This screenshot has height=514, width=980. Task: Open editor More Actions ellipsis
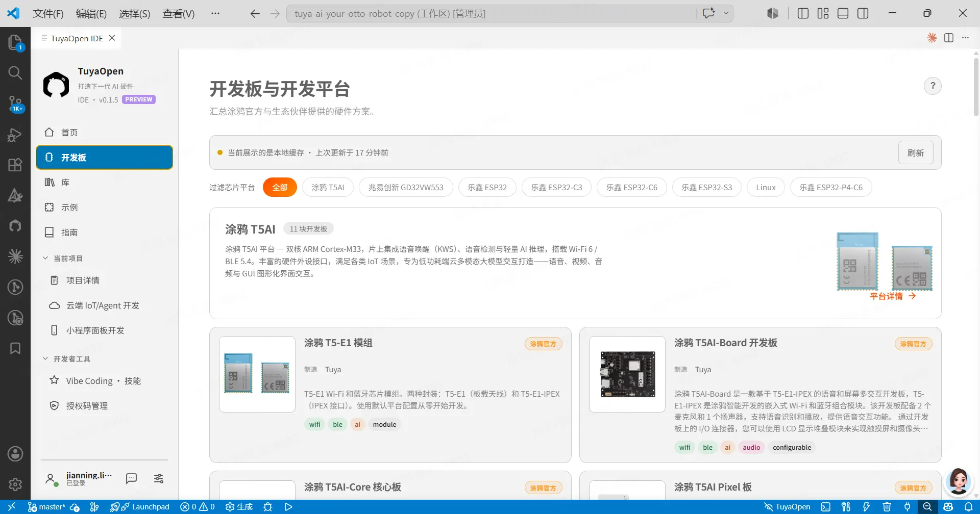[x=965, y=38]
